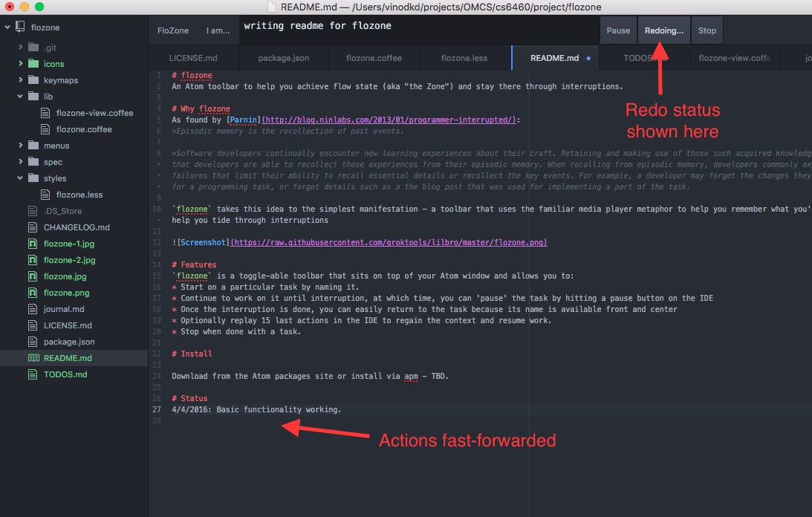Click the flozone-2.jpg image icon
812x517 pixels.
33,260
